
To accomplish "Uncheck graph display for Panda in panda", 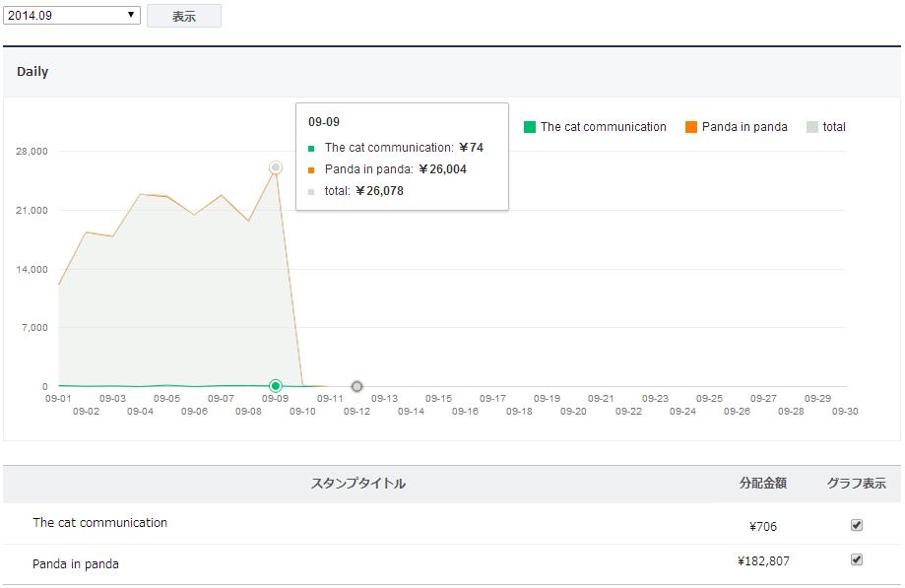I will point(857,559).
